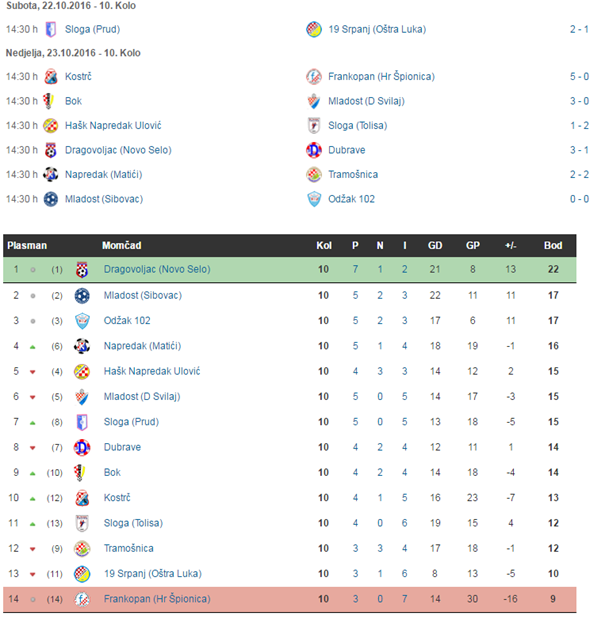Click the Dubrave crest in the fixtures list

click(x=315, y=150)
